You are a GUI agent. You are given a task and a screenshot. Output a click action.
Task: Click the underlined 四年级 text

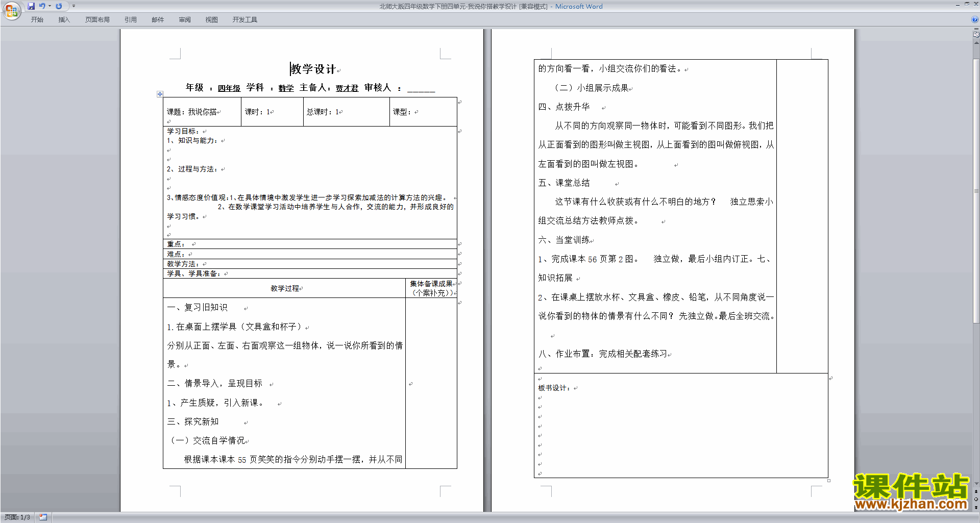click(229, 88)
